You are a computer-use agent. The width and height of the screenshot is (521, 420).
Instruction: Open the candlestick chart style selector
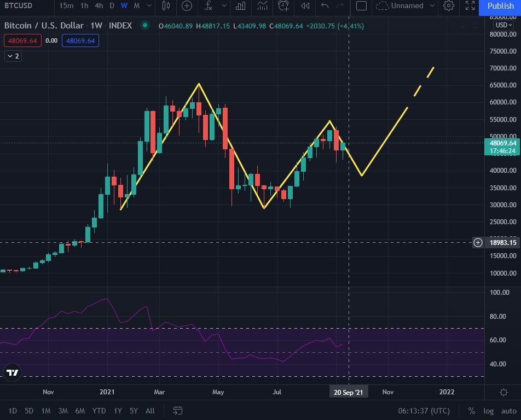click(x=166, y=6)
